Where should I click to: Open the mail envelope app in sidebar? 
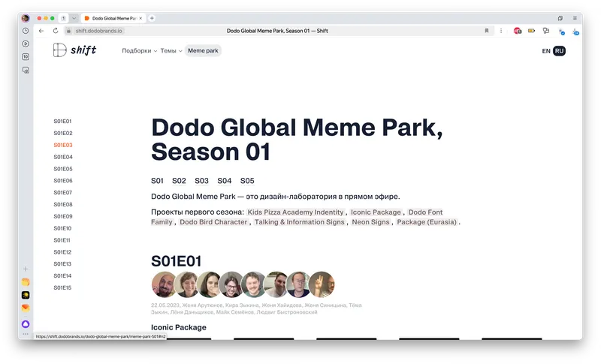click(x=26, y=308)
